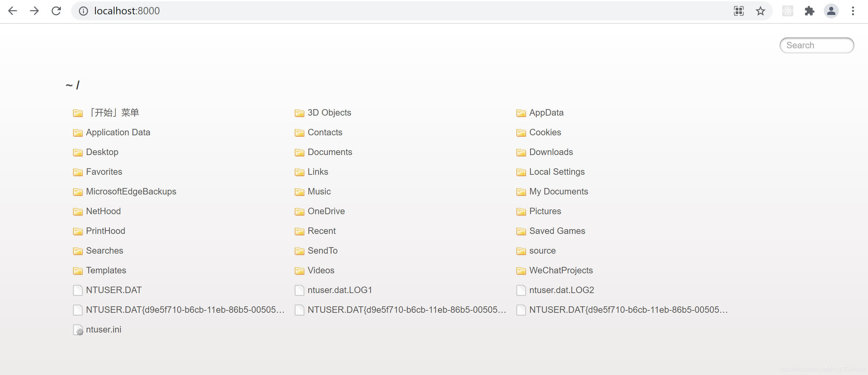Open the Pictures folder
The image size is (868, 375).
545,211
